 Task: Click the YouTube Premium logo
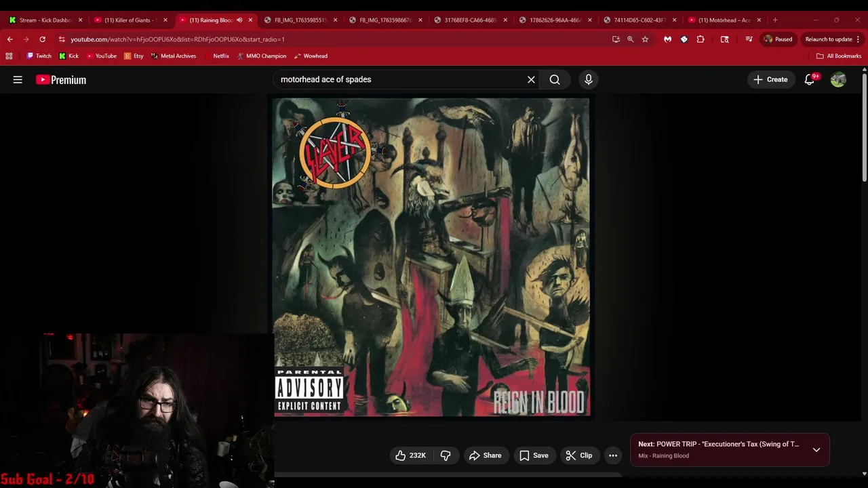(61, 80)
